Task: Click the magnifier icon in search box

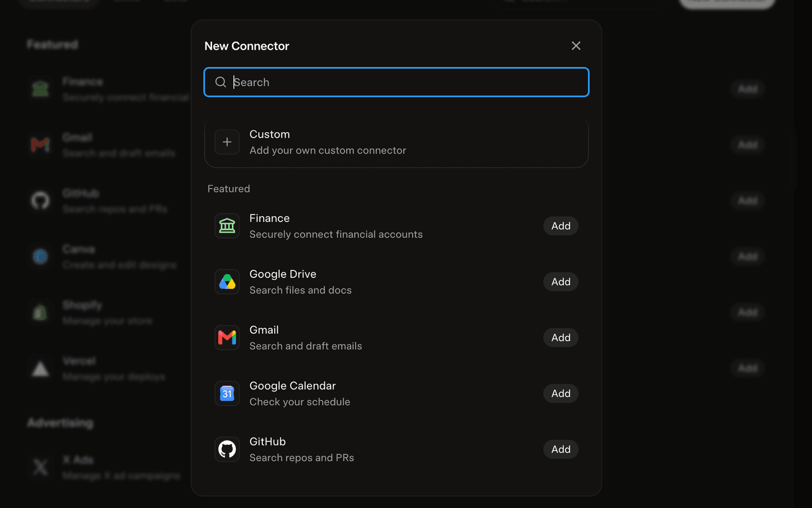Action: [x=220, y=82]
